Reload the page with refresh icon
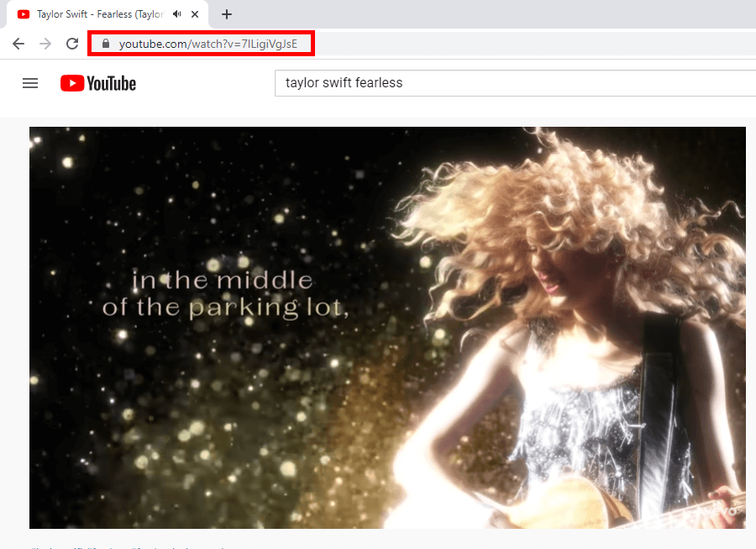Screen dimensions: 756x549 72,44
